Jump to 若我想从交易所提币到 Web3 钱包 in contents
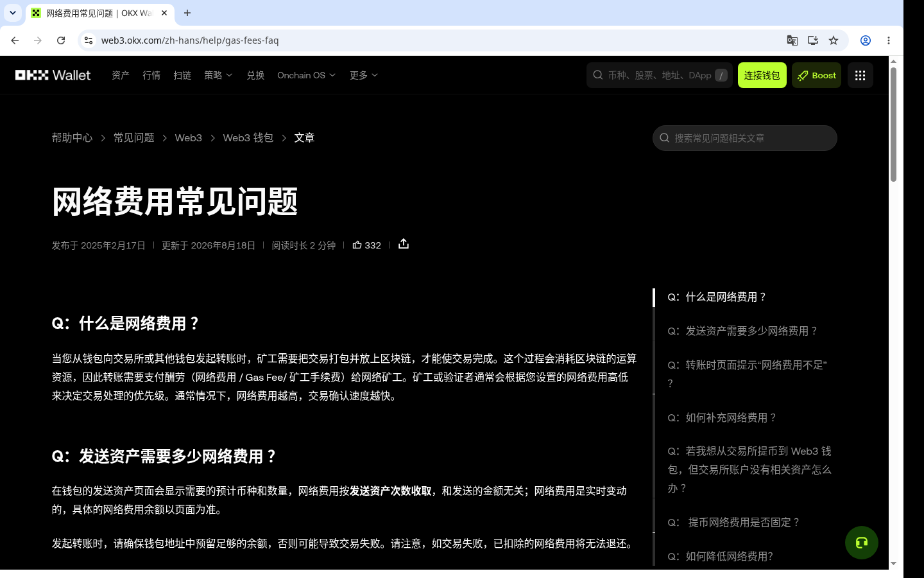Screen dimensions: 924x578 coord(749,470)
